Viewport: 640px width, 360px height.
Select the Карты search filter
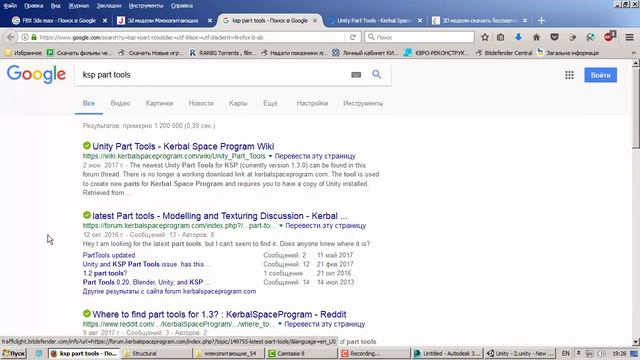coord(238,103)
